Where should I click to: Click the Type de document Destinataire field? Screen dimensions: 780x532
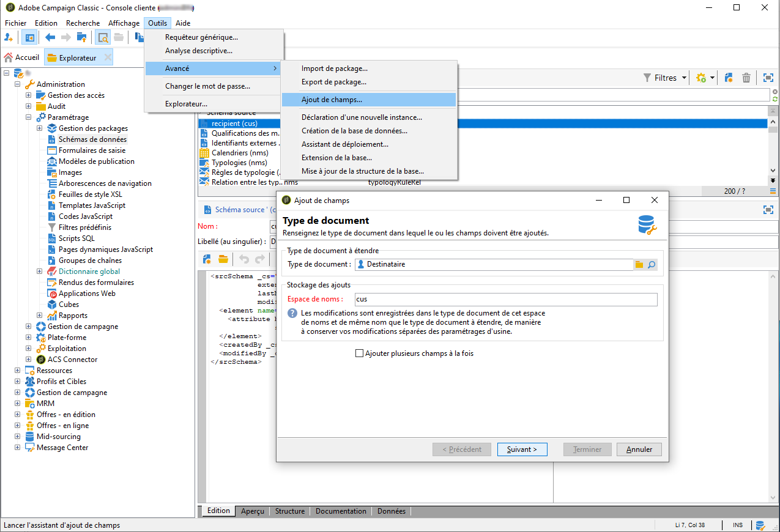[x=494, y=265]
